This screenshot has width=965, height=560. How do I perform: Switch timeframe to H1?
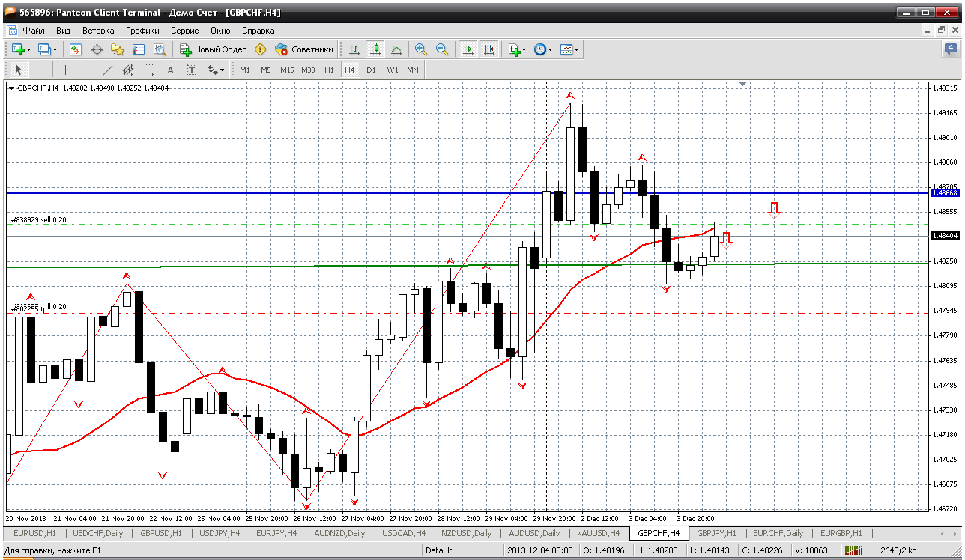[329, 70]
